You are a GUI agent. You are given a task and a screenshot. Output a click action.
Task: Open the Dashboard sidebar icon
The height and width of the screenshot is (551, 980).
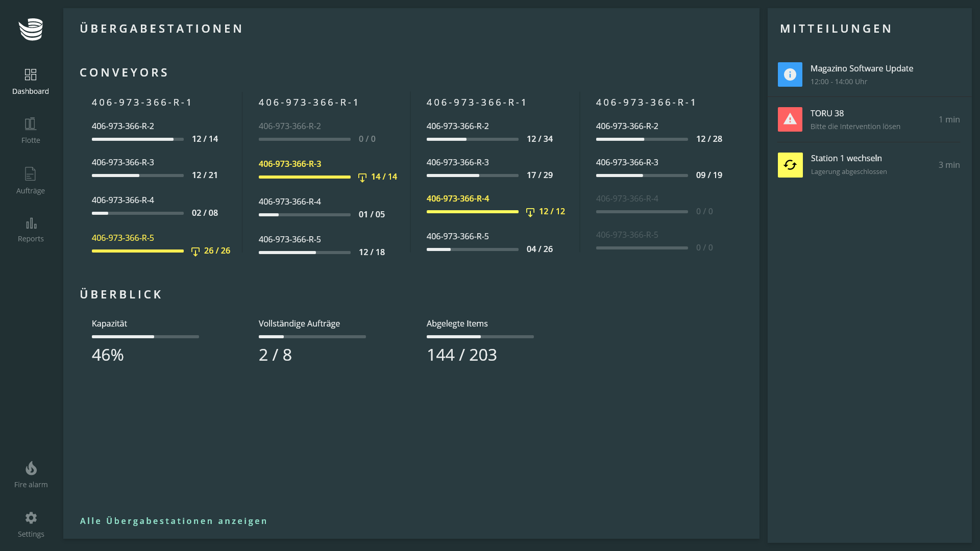31,74
